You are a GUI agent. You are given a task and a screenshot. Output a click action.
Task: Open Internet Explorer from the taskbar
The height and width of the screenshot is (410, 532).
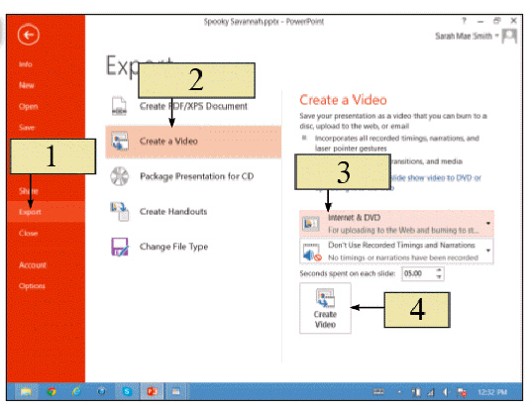76,392
